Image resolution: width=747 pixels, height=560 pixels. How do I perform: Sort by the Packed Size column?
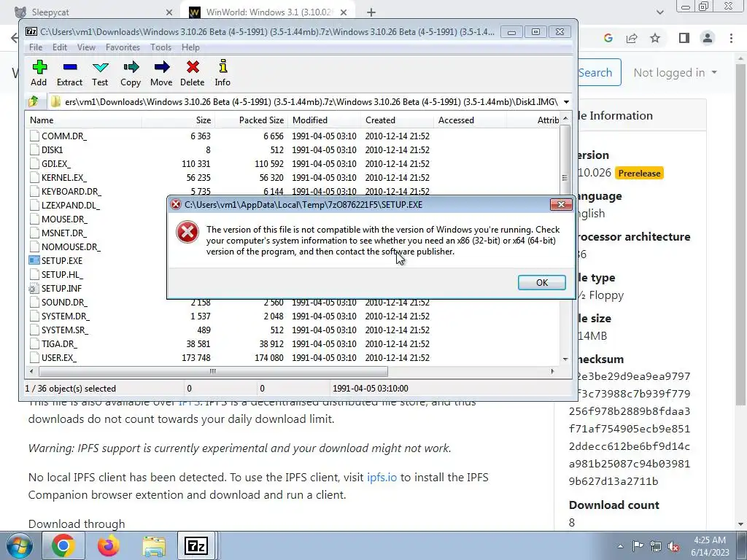click(251, 120)
